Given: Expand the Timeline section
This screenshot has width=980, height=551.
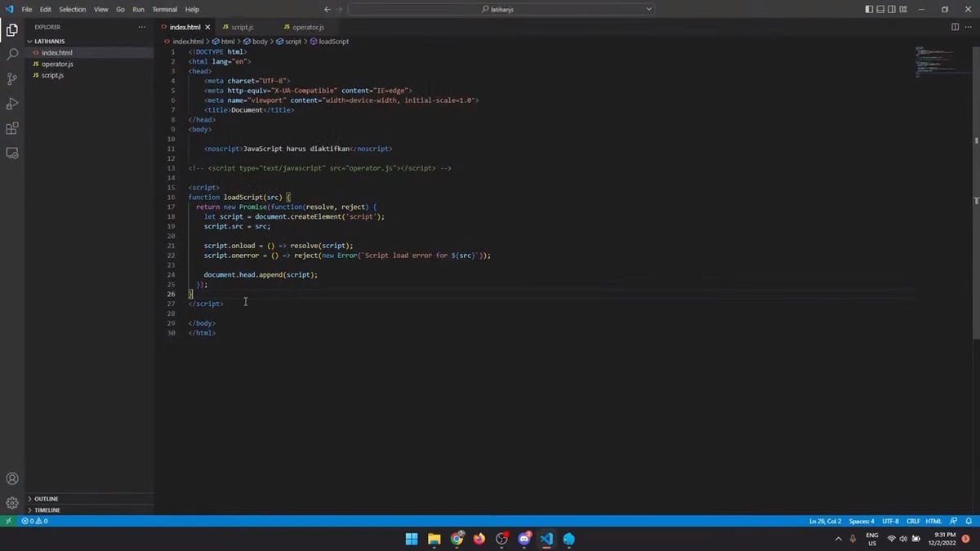Looking at the screenshot, I should point(47,510).
